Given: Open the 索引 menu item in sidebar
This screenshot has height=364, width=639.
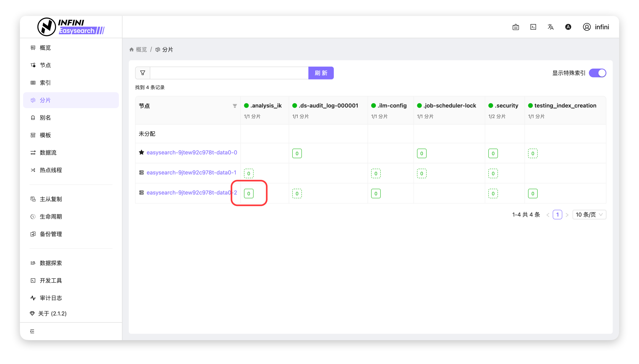Looking at the screenshot, I should tap(45, 83).
